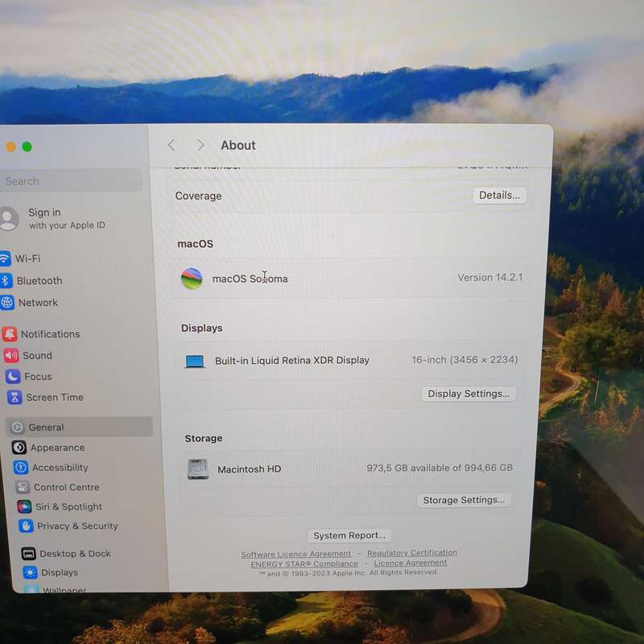
Task: Select Bluetooth label in sidebar
Action: pyautogui.click(x=39, y=280)
